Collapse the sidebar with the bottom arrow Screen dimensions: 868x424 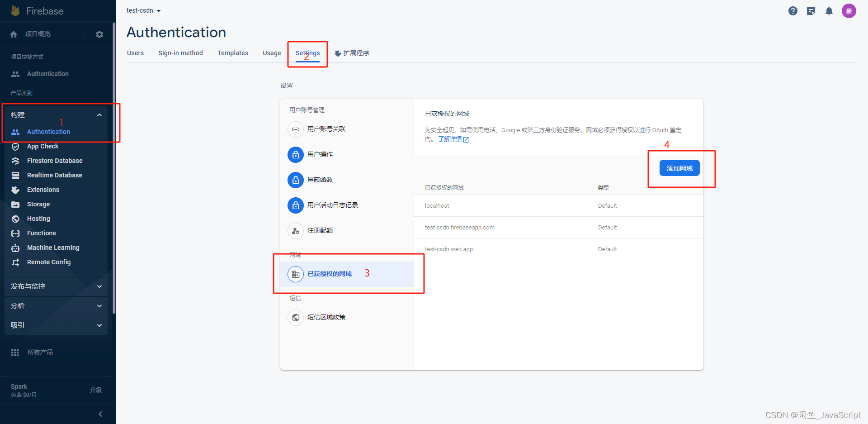coord(100,414)
